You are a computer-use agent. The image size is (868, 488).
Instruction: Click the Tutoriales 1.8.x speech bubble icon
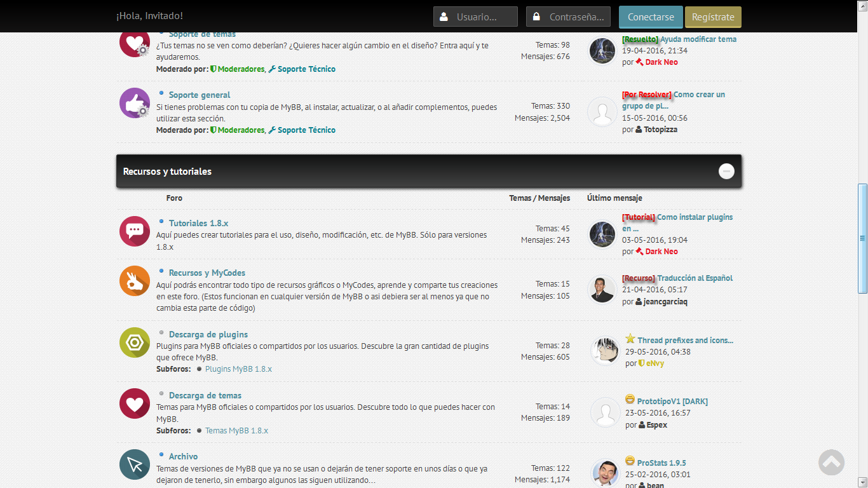tap(135, 231)
